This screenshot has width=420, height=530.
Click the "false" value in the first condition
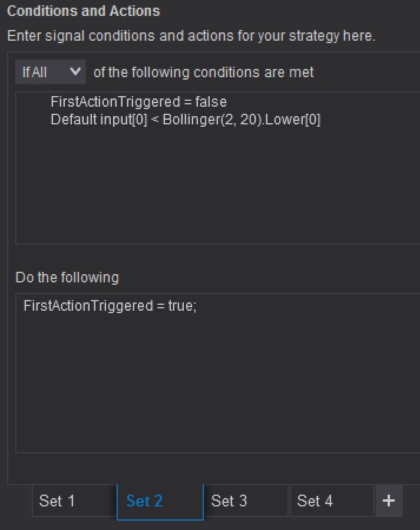211,102
